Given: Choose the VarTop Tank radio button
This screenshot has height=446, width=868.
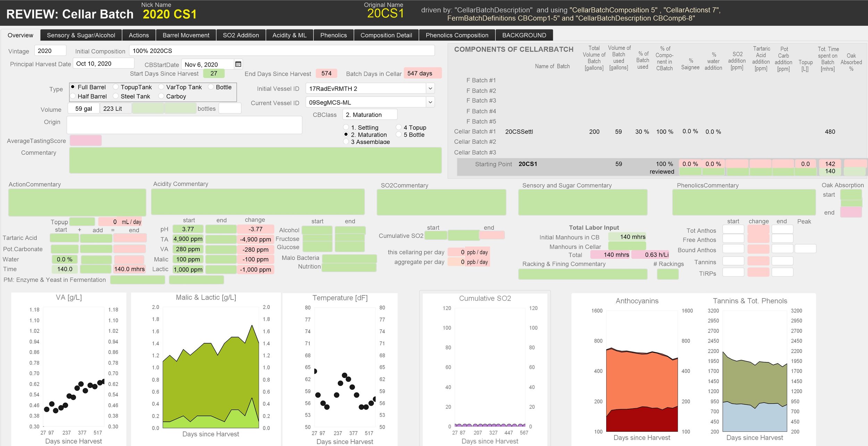Looking at the screenshot, I should point(161,87).
